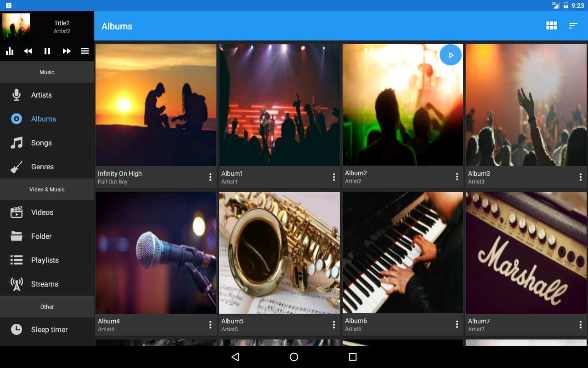Image resolution: width=588 pixels, height=368 pixels.
Task: Open Playlists from the sidebar
Action: pos(45,260)
